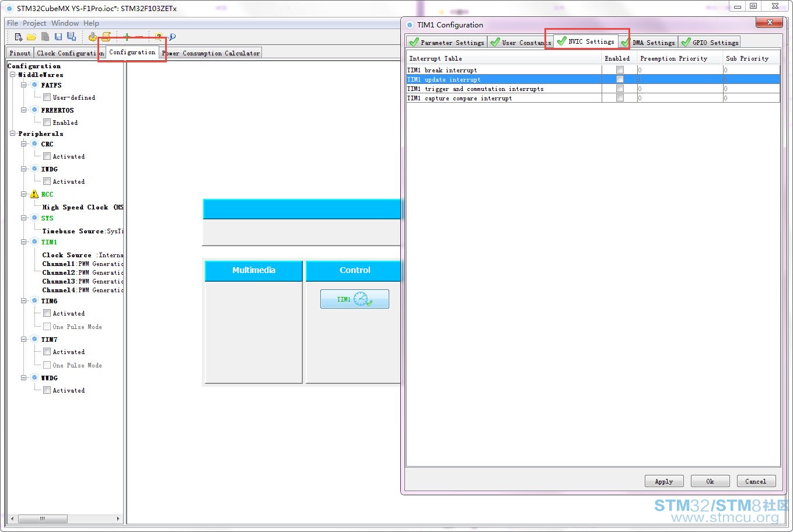793x532 pixels.
Task: Click the SYS cube icon
Action: (x=34, y=218)
